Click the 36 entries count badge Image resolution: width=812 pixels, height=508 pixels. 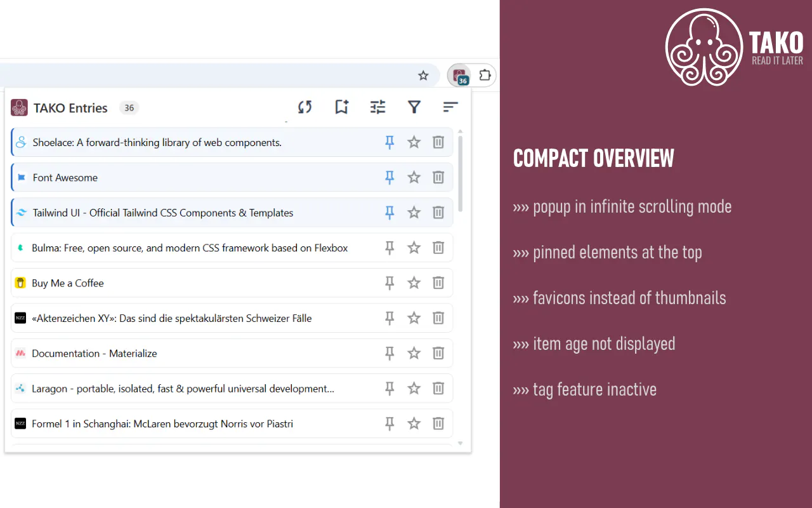point(129,108)
